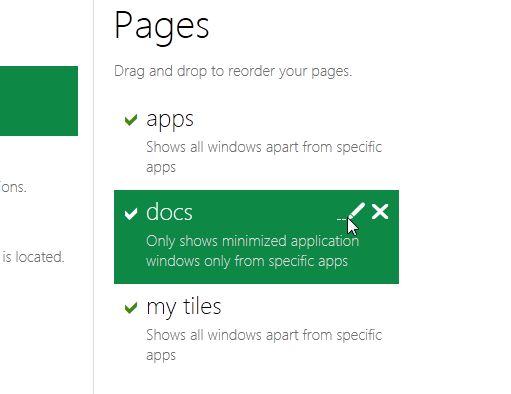Remove the docs page with X icon

click(380, 212)
